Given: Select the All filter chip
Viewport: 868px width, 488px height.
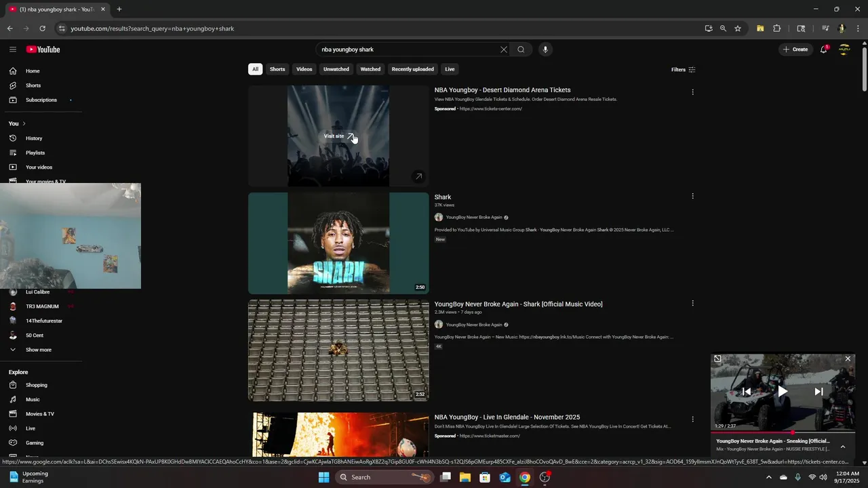Looking at the screenshot, I should [x=256, y=69].
